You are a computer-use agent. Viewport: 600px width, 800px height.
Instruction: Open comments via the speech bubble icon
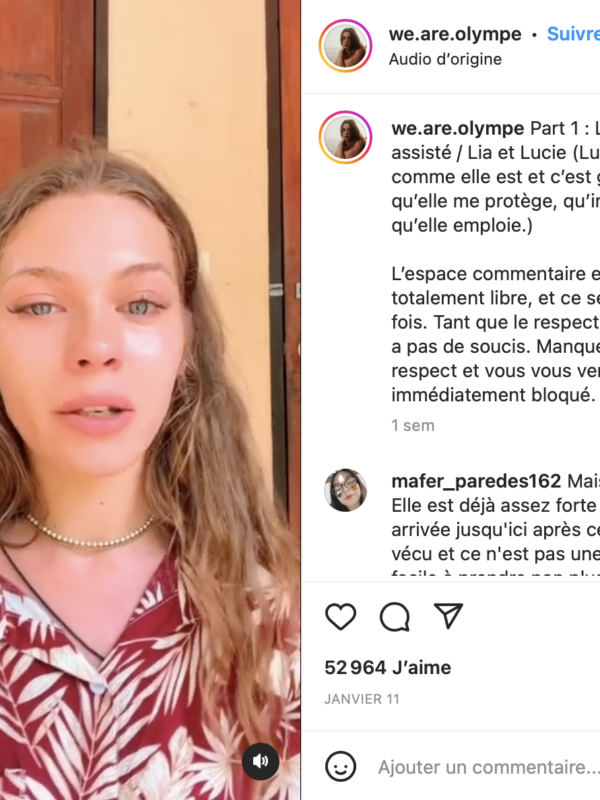[395, 616]
